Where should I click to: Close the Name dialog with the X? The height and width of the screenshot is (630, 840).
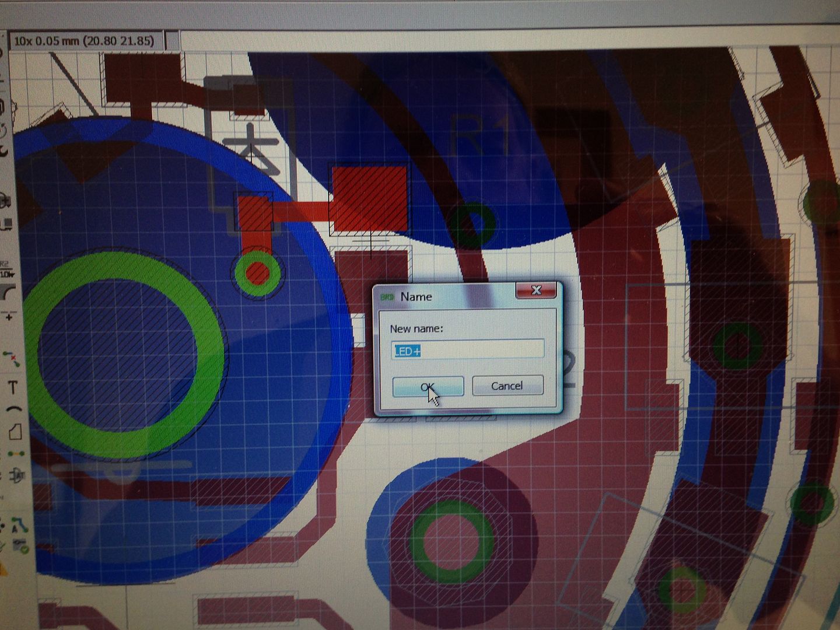tap(535, 290)
